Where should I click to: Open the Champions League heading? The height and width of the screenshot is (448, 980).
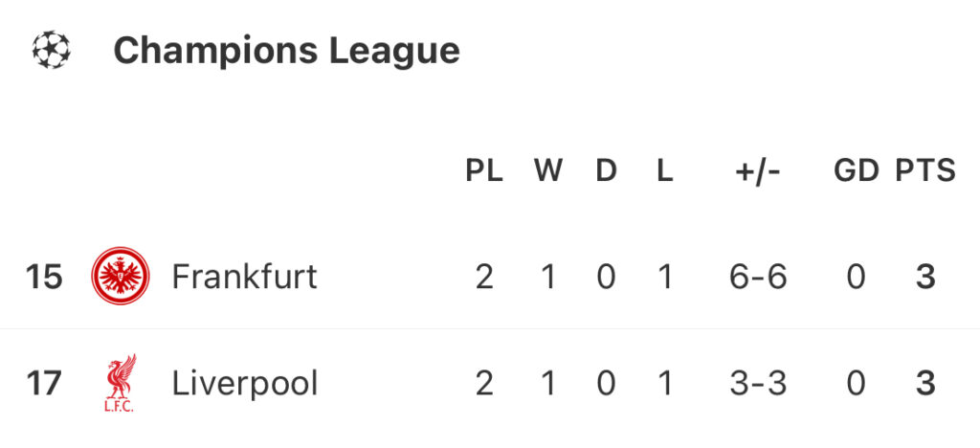pos(286,50)
